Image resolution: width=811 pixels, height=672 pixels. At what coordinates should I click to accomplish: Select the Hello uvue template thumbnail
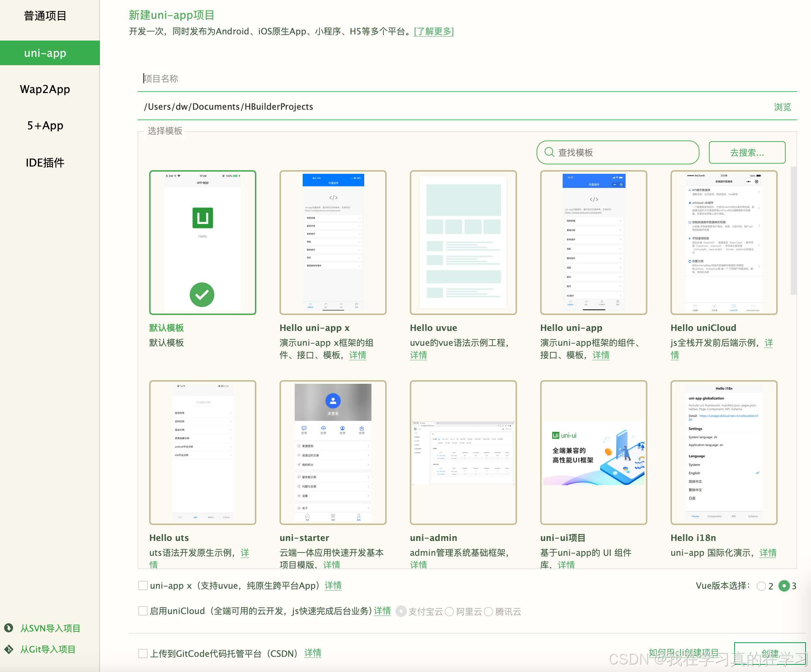463,243
